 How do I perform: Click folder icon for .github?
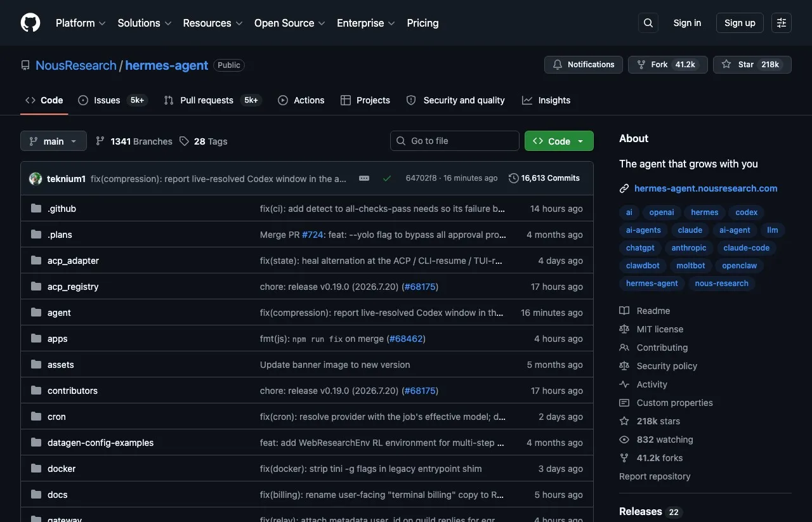tap(36, 209)
